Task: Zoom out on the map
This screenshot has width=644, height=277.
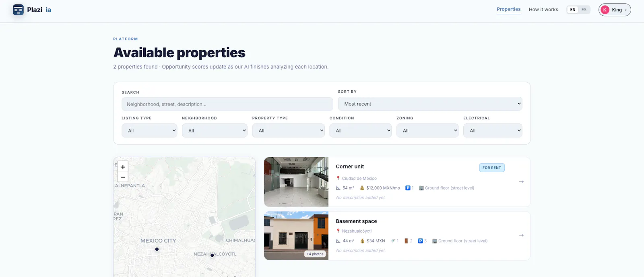Action: click(123, 177)
